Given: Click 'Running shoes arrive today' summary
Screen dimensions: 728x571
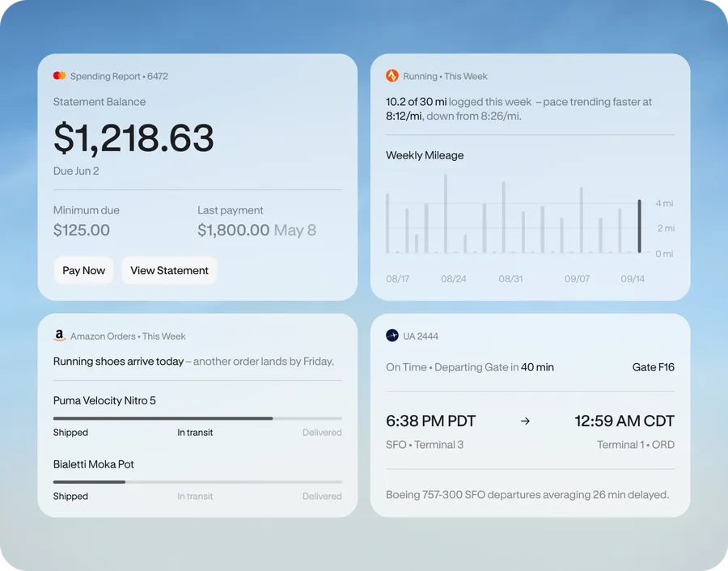Looking at the screenshot, I should pos(118,362).
